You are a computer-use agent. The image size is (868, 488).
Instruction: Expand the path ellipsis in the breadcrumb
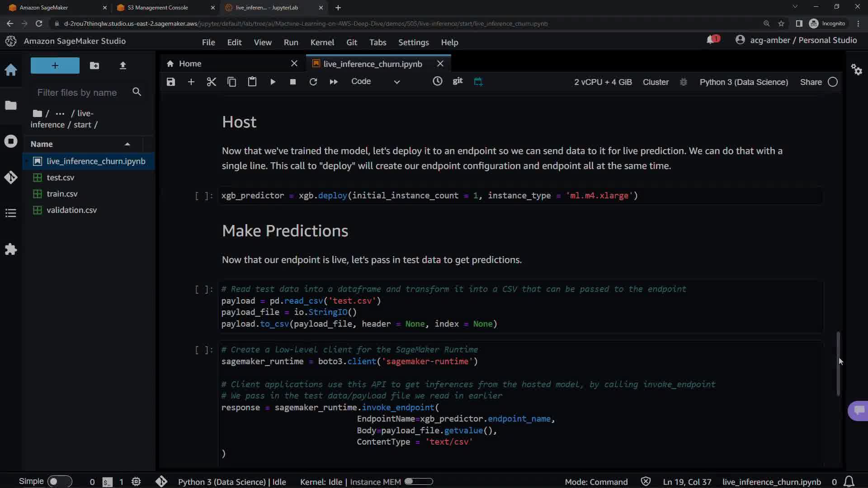pyautogui.click(x=60, y=113)
